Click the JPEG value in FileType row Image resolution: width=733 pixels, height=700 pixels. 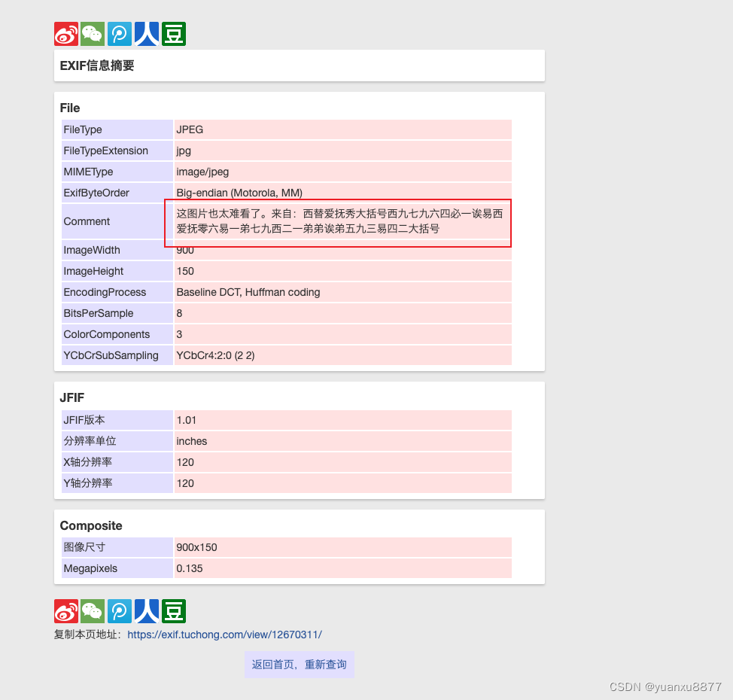(190, 129)
